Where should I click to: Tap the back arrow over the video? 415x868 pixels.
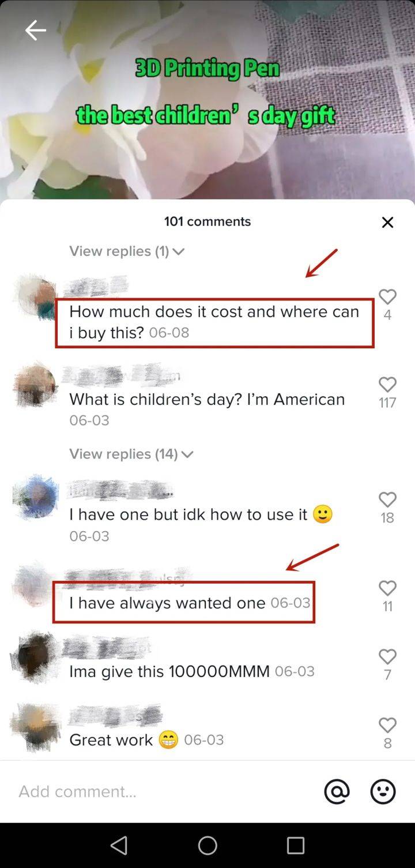click(35, 30)
